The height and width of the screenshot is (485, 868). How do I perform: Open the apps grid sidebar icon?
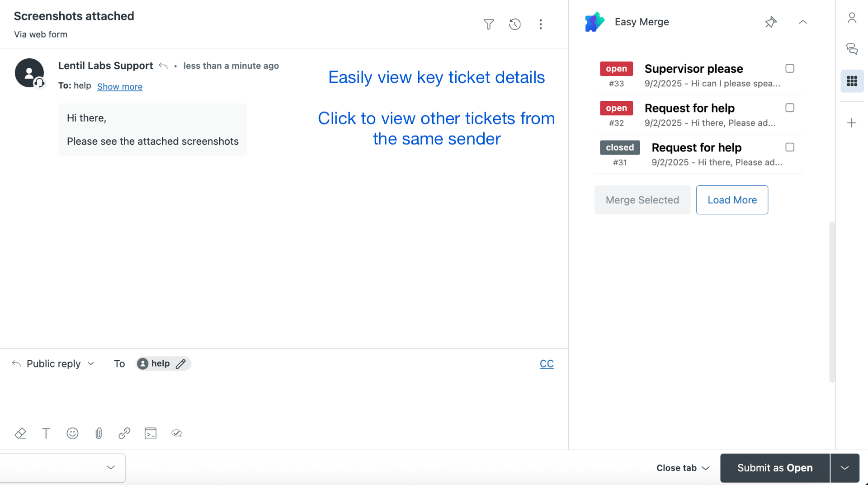852,81
